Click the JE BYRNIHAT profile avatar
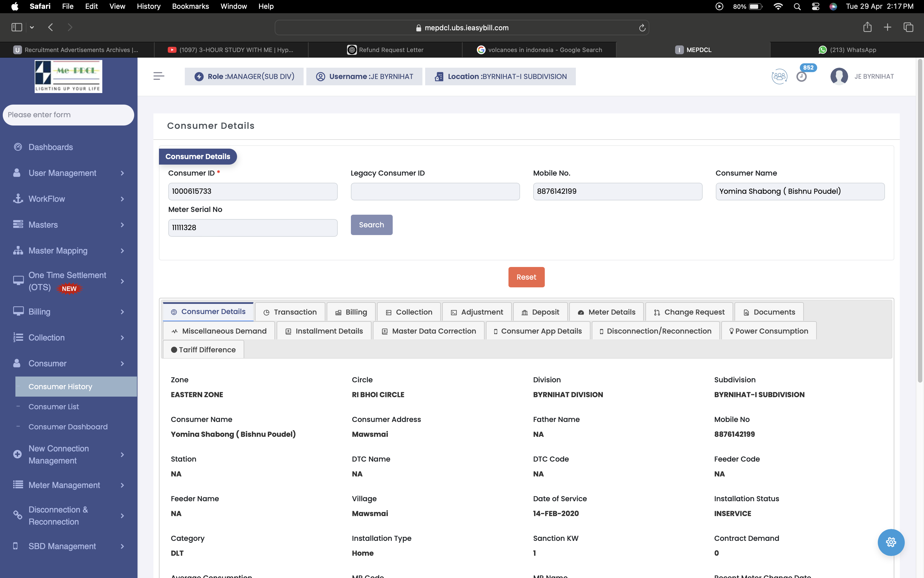The width and height of the screenshot is (924, 578). pyautogui.click(x=839, y=77)
